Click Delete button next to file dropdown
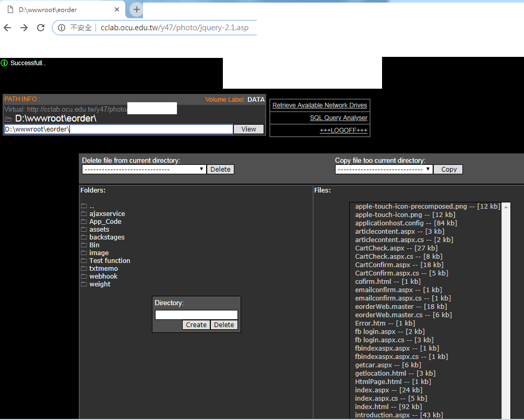 (220, 170)
